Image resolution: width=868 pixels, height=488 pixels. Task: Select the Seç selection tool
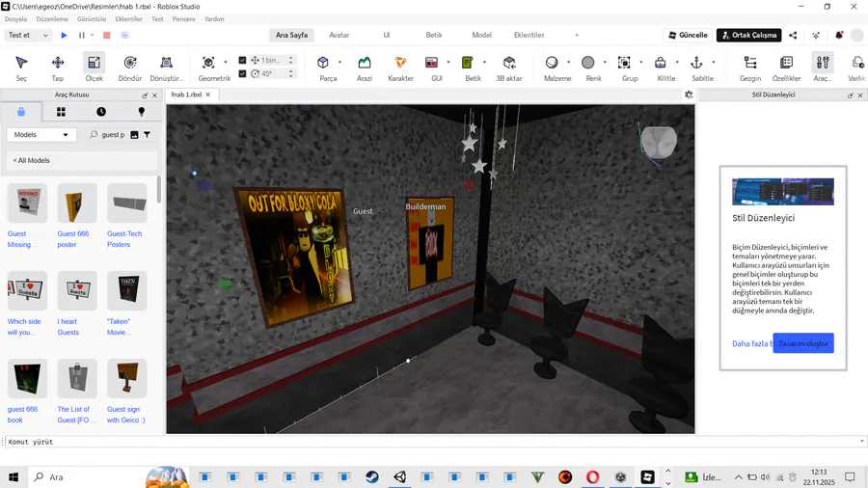(x=21, y=68)
